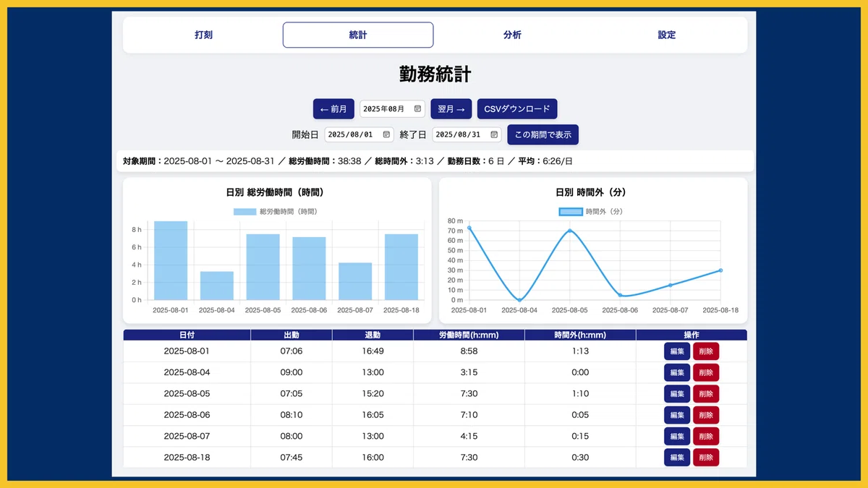Edit the 2025-08-01 record with 編集
Screen dimensions: 868x488
point(677,351)
